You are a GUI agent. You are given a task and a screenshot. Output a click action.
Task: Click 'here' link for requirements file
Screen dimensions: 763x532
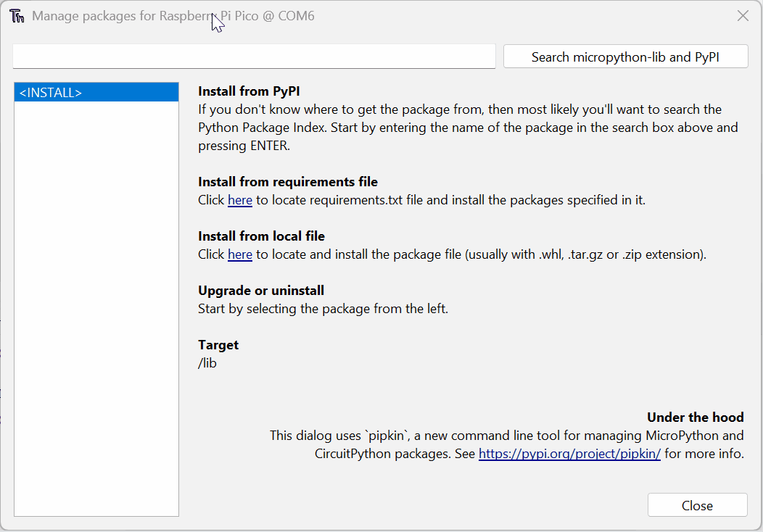tap(240, 200)
